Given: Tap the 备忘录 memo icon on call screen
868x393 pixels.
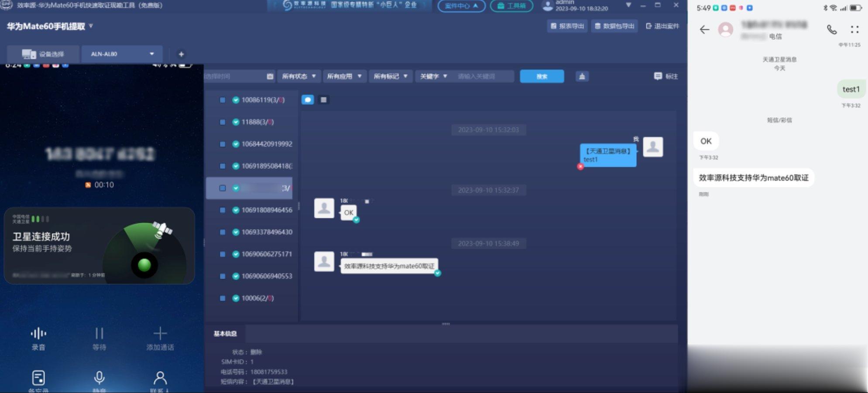Looking at the screenshot, I should click(x=38, y=378).
